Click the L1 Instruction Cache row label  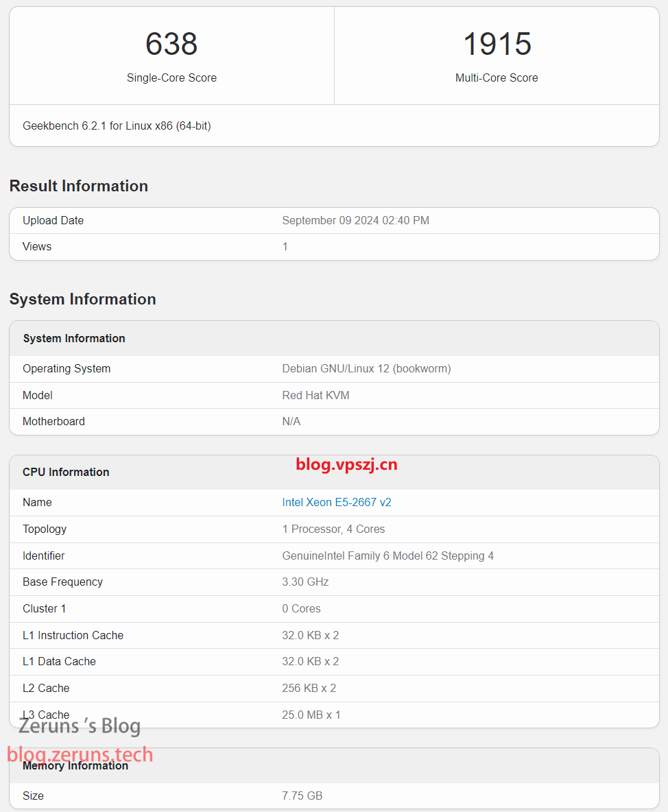[73, 635]
